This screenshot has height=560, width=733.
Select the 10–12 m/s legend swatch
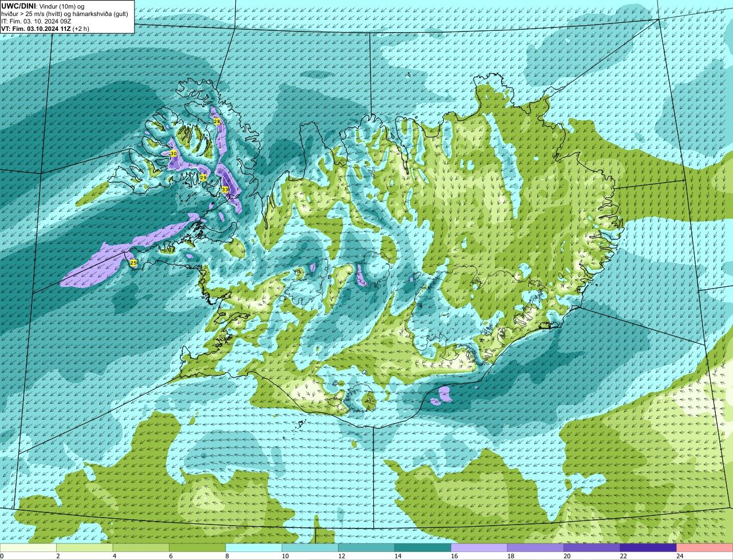310,548
